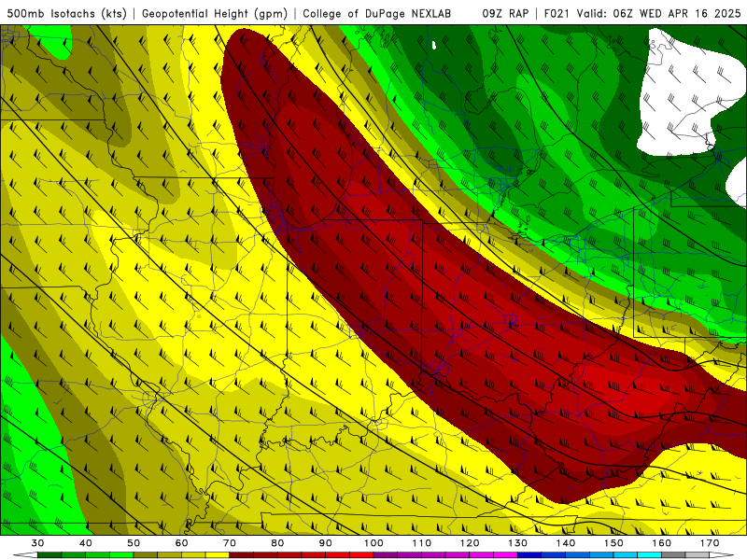Screen dimensions: 747x560
Task: Click the 170 label on the color scale
Action: pos(710,543)
